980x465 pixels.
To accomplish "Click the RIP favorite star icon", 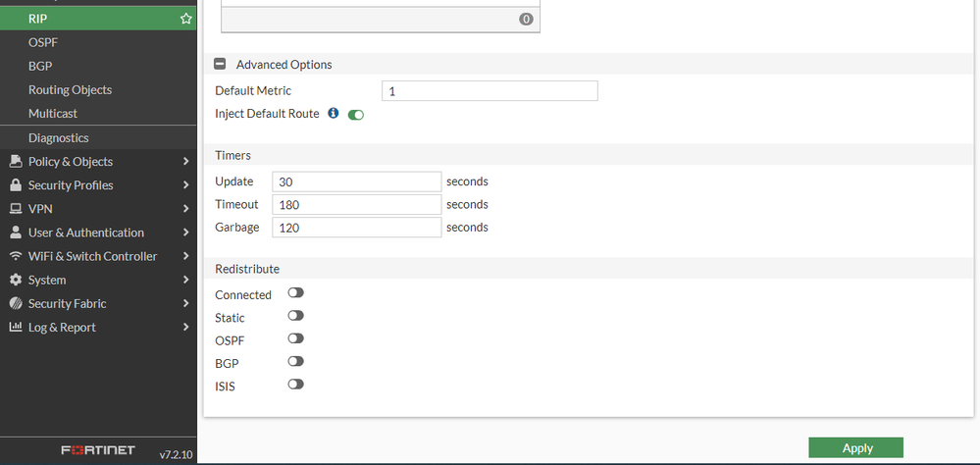I will click(185, 19).
